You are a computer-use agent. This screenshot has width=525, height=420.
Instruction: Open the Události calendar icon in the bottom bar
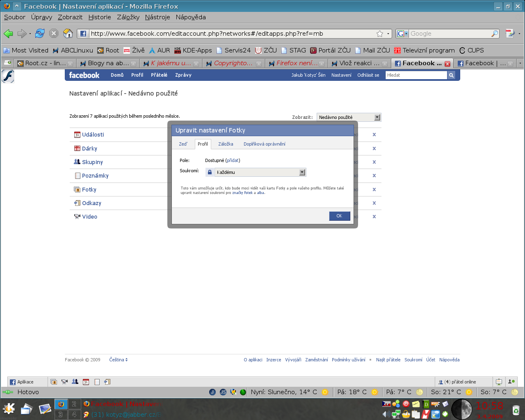(86, 382)
